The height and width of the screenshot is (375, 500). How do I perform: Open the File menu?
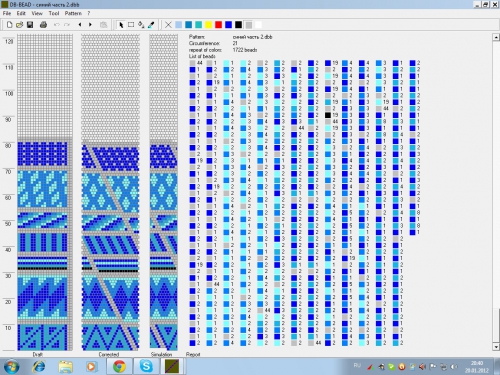pyautogui.click(x=7, y=13)
